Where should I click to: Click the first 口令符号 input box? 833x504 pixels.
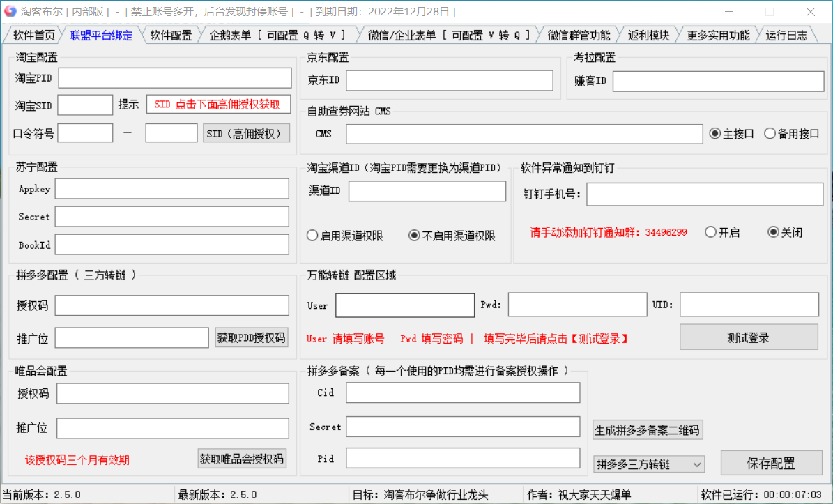(x=85, y=132)
